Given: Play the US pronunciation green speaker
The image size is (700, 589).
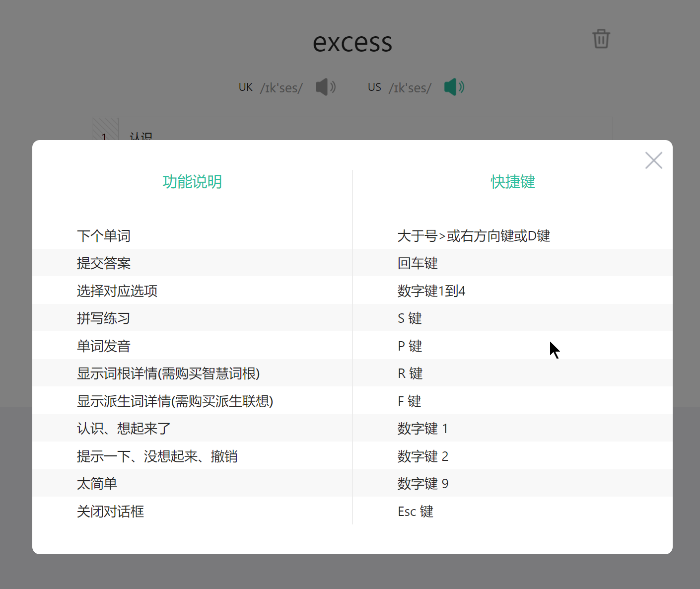Looking at the screenshot, I should [454, 87].
